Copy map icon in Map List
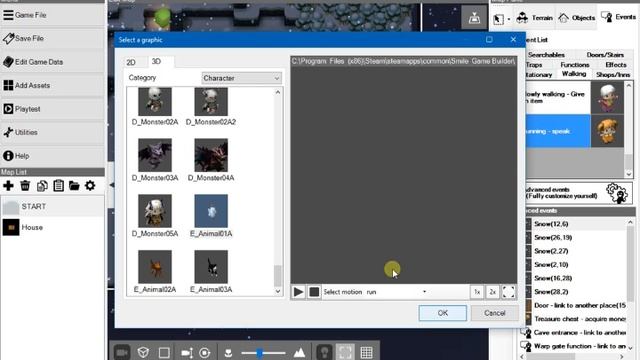 point(42,186)
